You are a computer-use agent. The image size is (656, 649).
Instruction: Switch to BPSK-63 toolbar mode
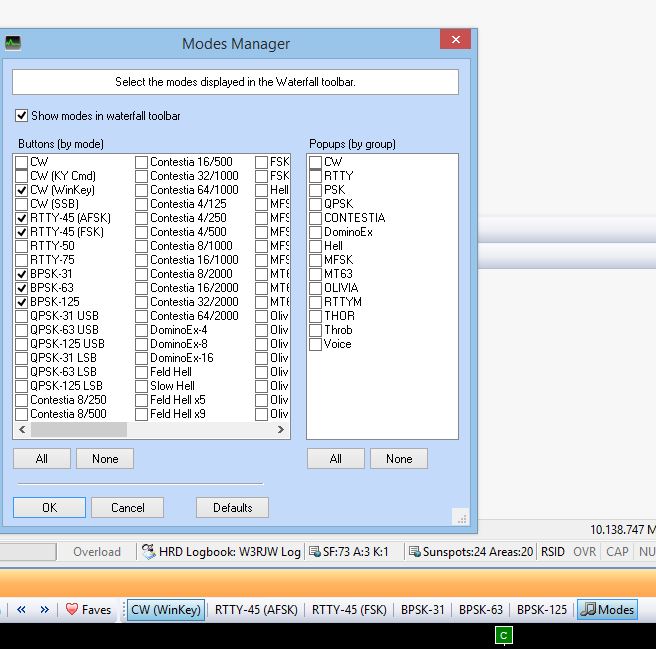tap(481, 610)
